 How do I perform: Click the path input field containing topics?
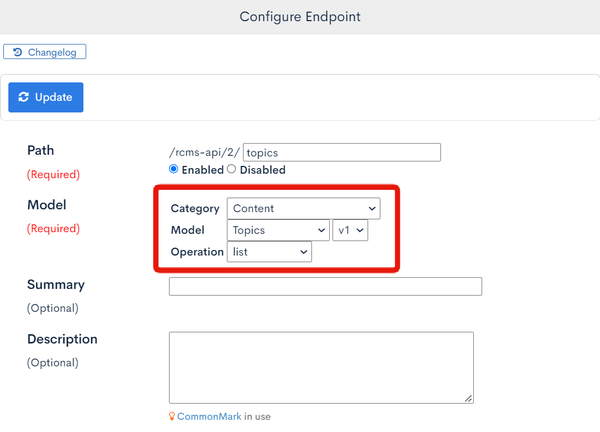(342, 152)
